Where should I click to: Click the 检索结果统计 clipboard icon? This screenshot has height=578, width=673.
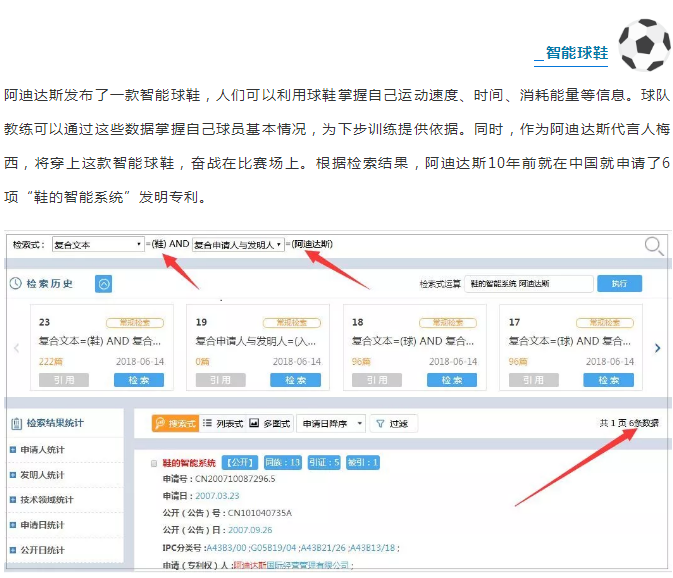[x=16, y=424]
